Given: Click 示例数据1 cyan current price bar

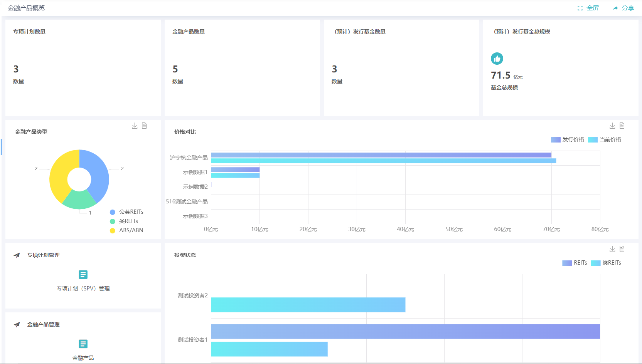Looking at the screenshot, I should [235, 175].
